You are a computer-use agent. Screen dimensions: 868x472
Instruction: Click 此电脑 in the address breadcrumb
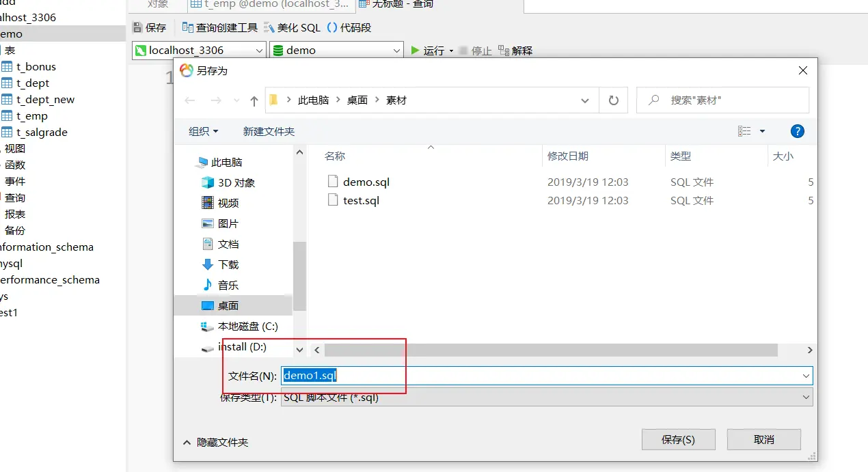click(313, 100)
